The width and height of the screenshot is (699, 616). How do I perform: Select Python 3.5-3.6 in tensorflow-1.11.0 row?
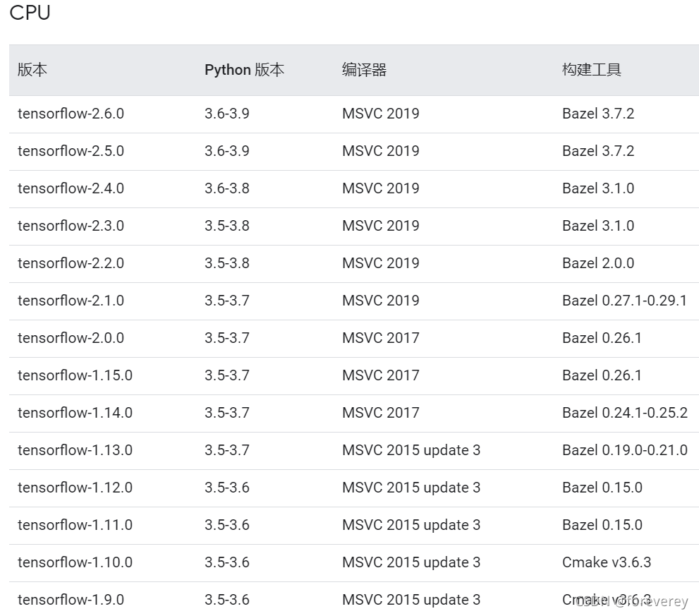227,526
